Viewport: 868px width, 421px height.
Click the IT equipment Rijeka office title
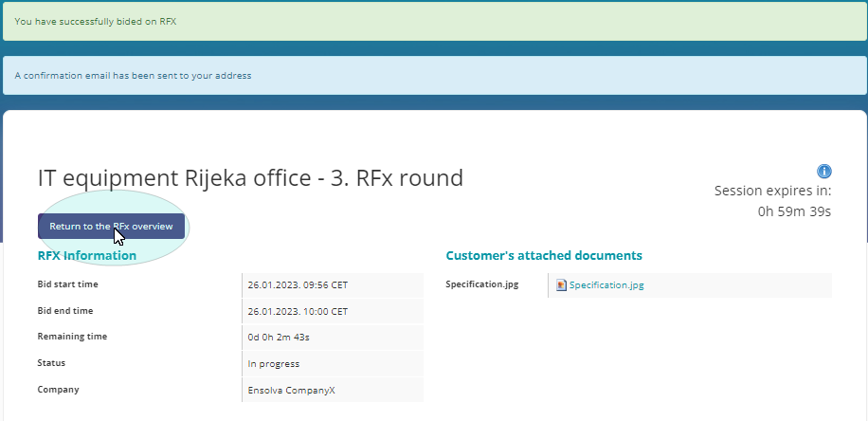point(250,177)
